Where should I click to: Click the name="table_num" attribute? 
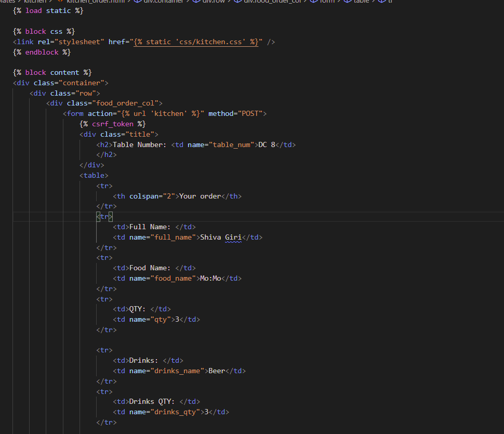(221, 144)
